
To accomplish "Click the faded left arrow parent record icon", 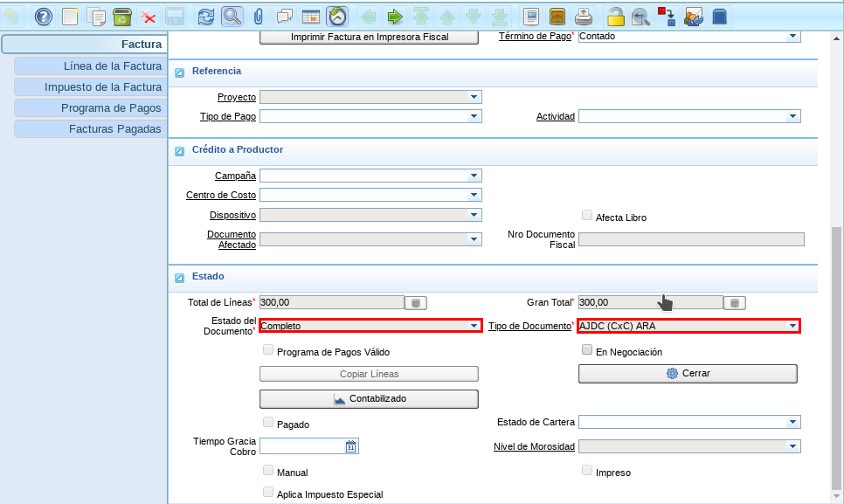I will (x=368, y=17).
